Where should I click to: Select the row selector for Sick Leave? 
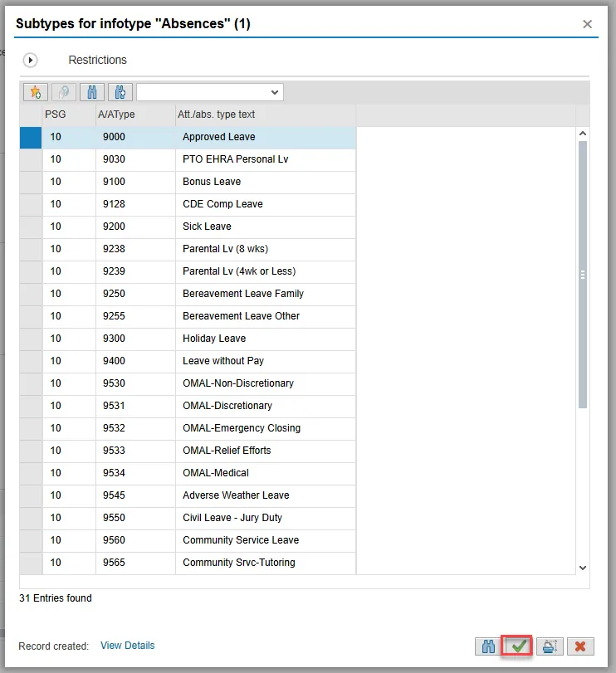point(31,227)
